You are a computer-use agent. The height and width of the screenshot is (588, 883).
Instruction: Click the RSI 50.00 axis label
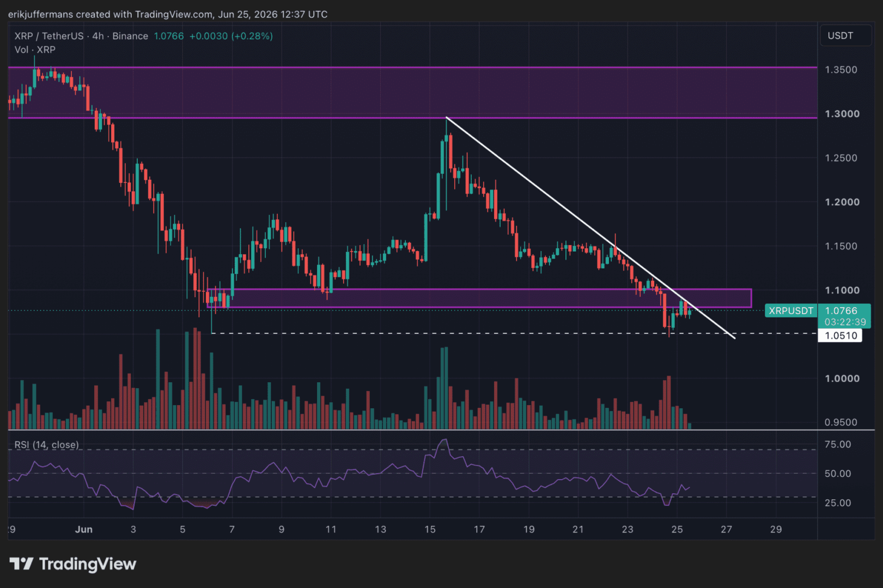[838, 474]
